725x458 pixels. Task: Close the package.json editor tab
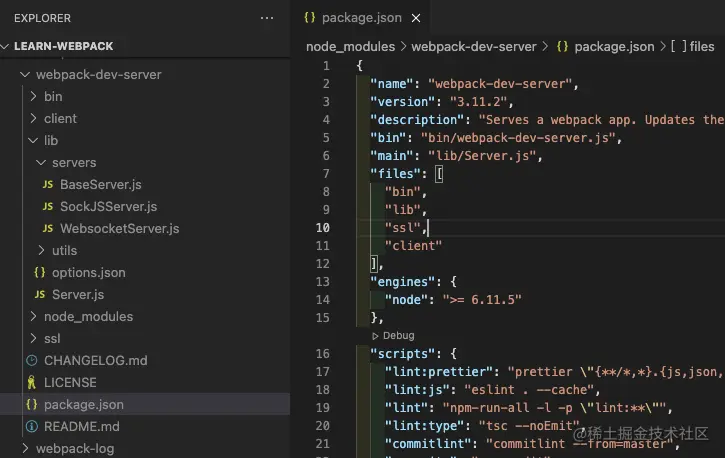(x=416, y=18)
